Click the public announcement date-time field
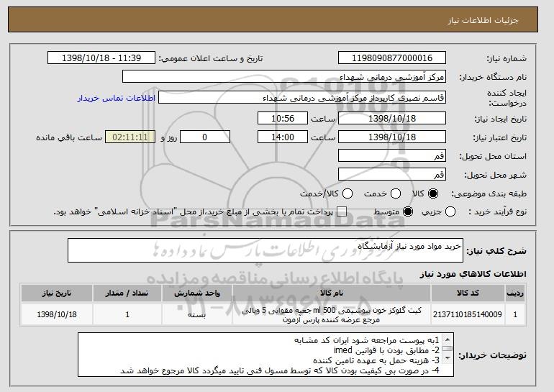The height and width of the screenshot is (392, 554). (101, 58)
